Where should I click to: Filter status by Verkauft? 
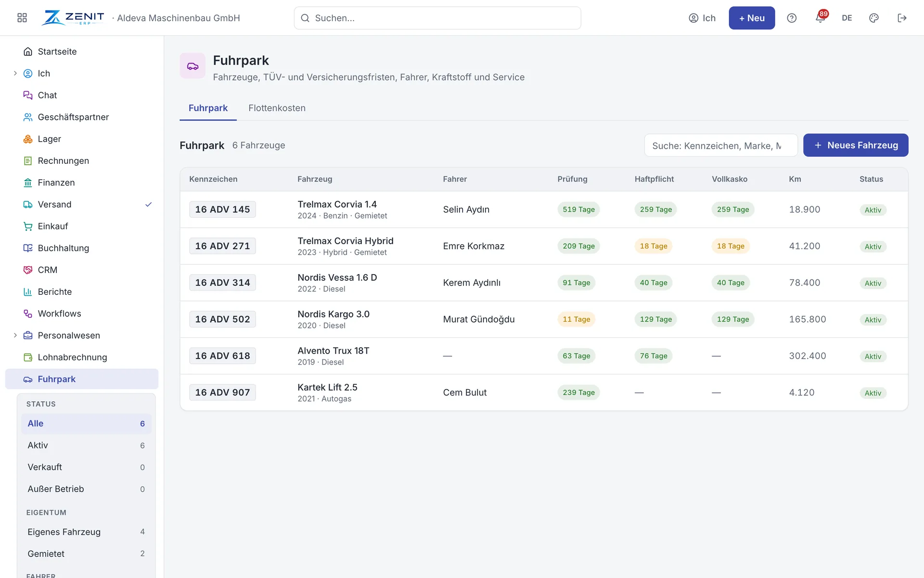[86, 467]
